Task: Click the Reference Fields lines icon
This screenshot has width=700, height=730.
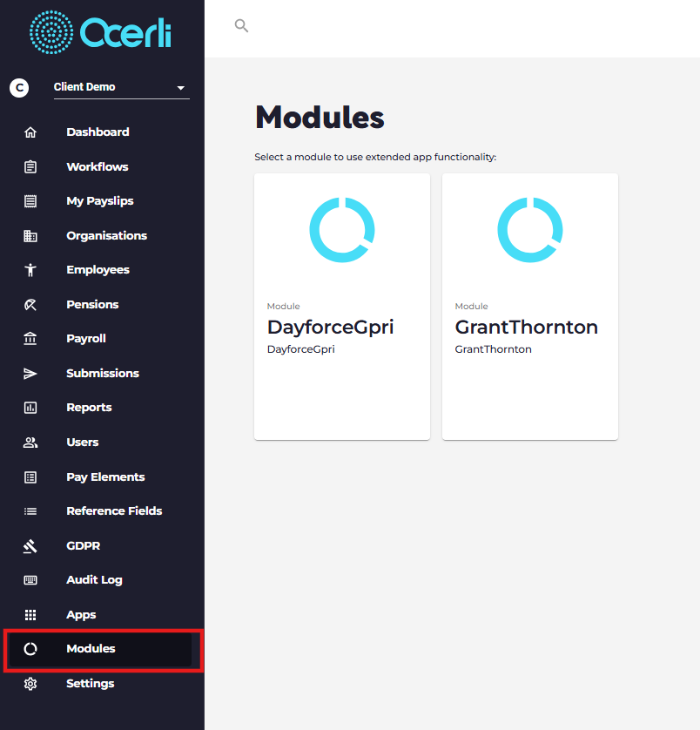Action: (x=30, y=511)
